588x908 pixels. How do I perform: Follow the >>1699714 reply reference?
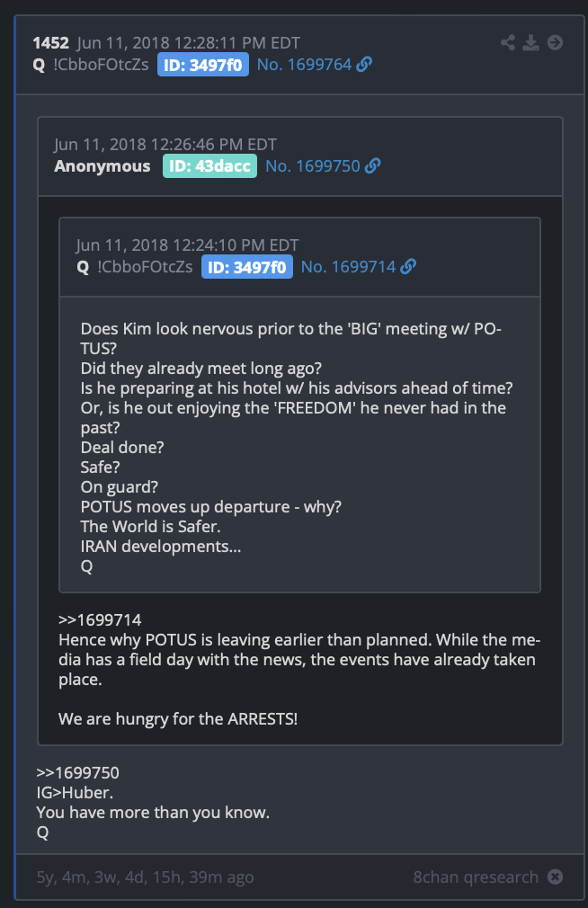(100, 619)
